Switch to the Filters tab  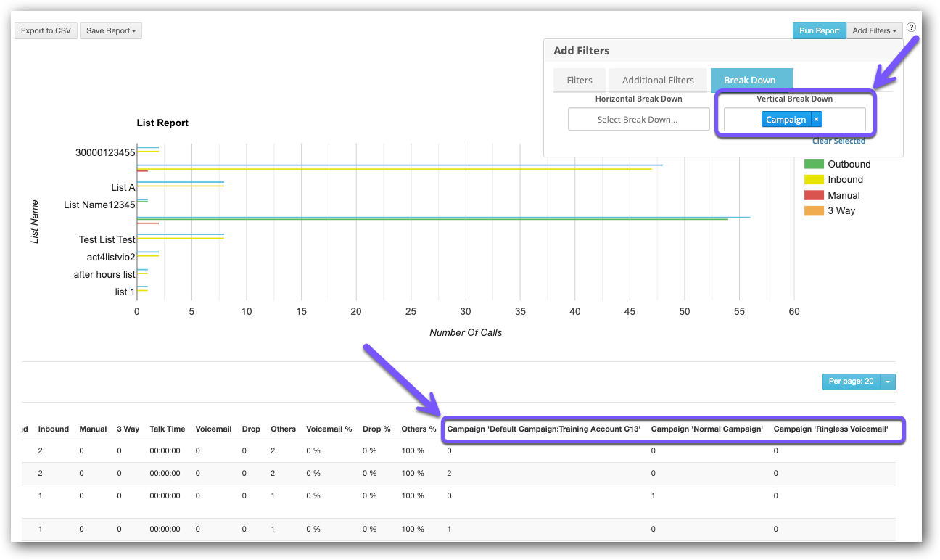pyautogui.click(x=580, y=81)
